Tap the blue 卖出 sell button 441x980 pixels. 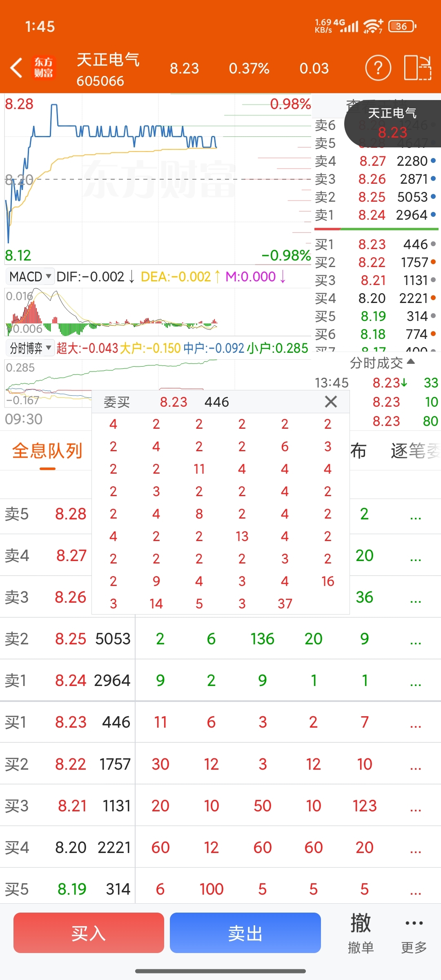point(245,933)
